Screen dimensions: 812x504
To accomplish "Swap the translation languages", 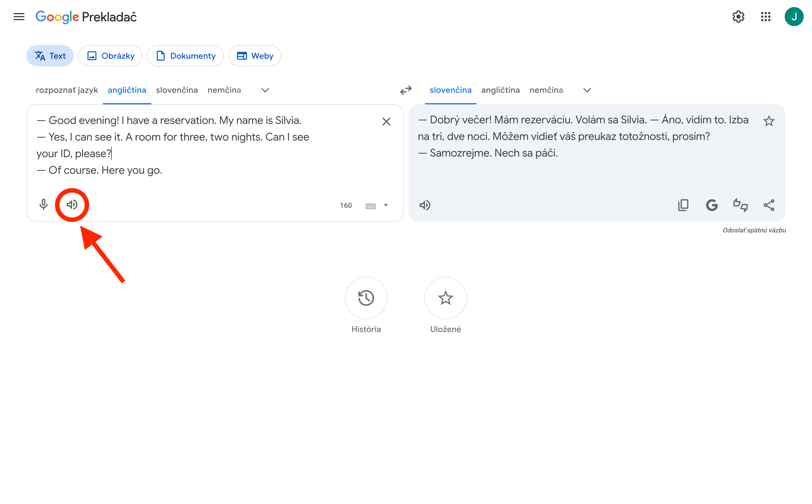I will [406, 90].
